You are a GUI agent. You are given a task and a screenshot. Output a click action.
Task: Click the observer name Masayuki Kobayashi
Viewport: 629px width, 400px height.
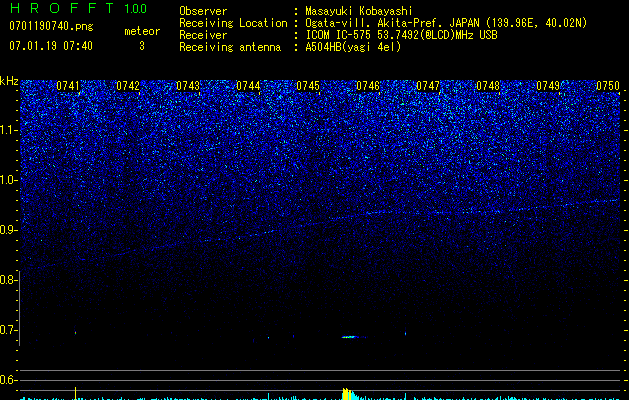pyautogui.click(x=359, y=11)
